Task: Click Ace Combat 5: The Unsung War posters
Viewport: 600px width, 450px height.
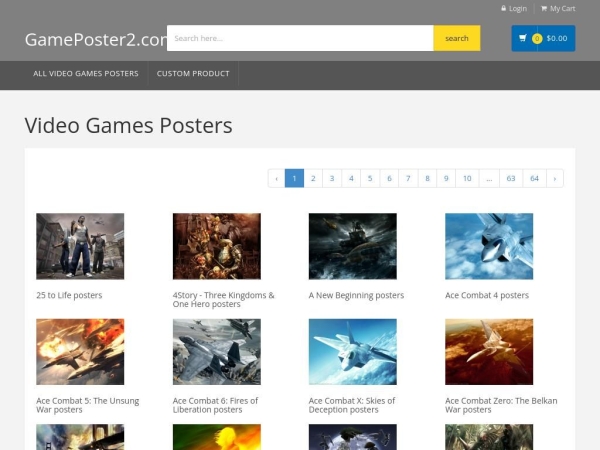Action: coord(88,405)
